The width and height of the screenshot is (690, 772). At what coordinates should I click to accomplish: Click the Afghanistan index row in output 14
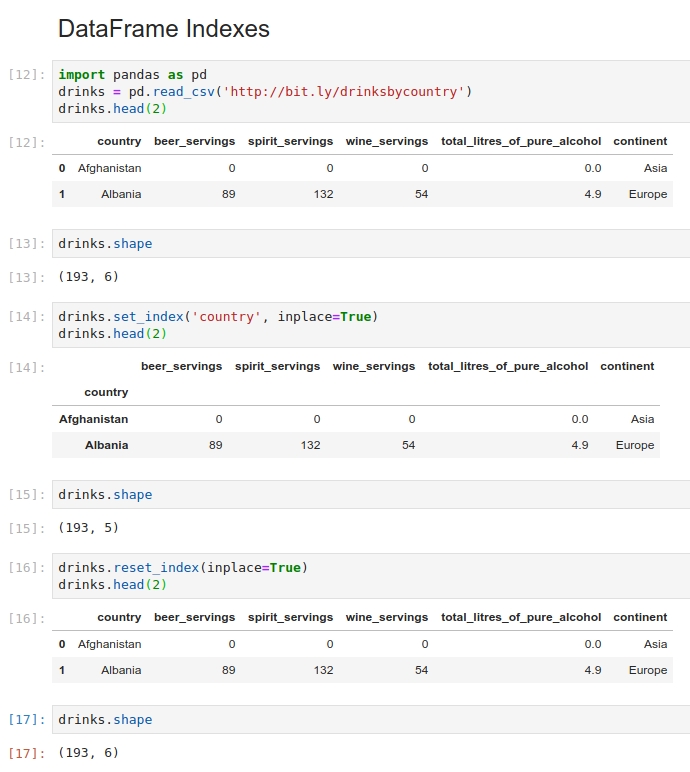[356, 419]
